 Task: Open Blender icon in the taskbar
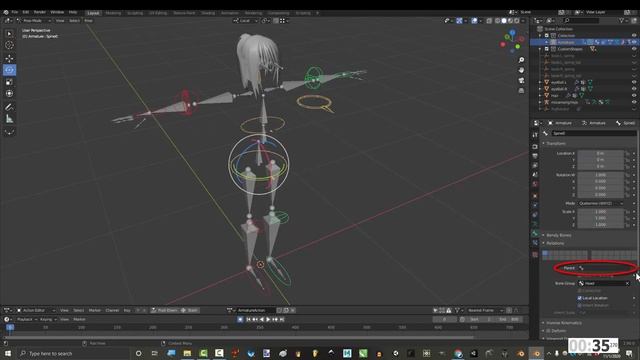pos(537,353)
